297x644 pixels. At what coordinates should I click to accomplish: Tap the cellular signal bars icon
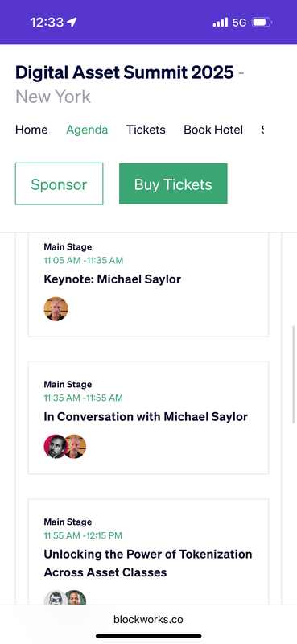click(x=221, y=23)
